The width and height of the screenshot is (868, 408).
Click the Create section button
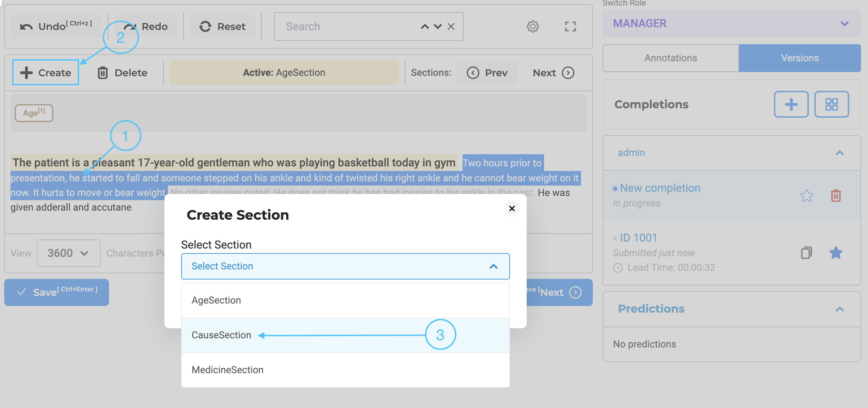[45, 72]
